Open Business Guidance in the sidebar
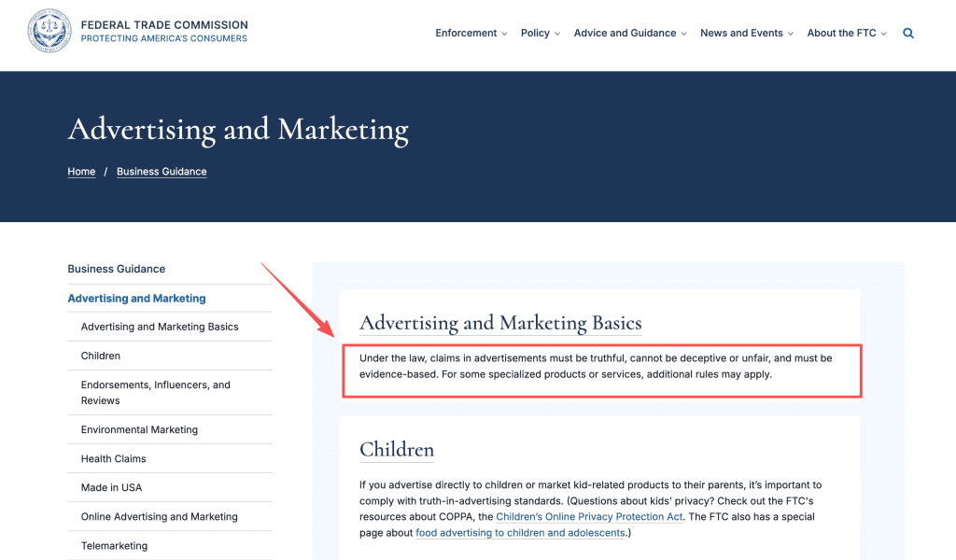This screenshot has width=956, height=560. tap(117, 269)
